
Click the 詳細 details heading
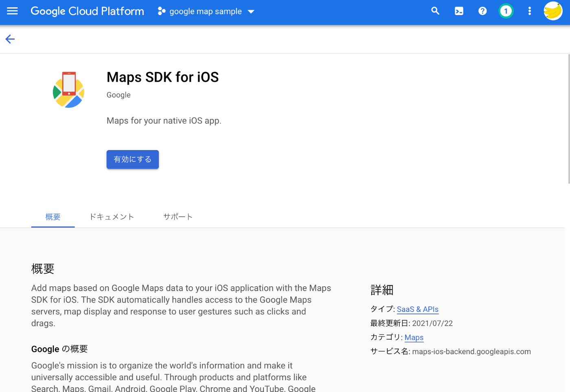[x=382, y=290]
